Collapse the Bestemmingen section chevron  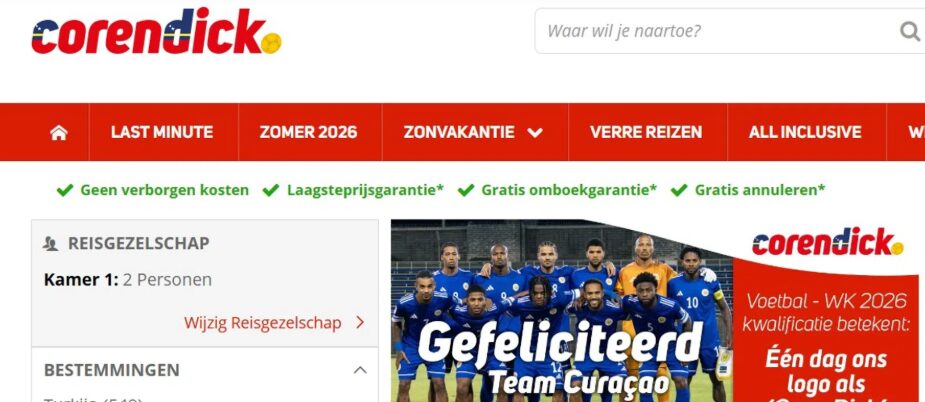point(360,370)
